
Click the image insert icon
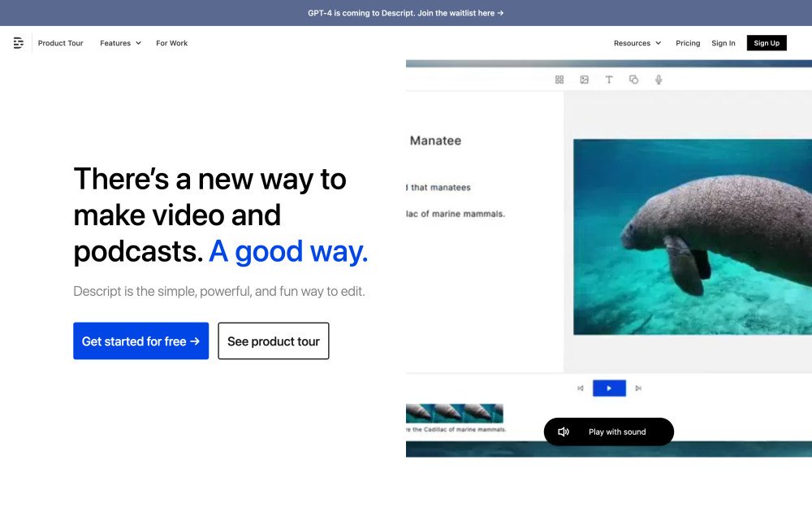[584, 80]
